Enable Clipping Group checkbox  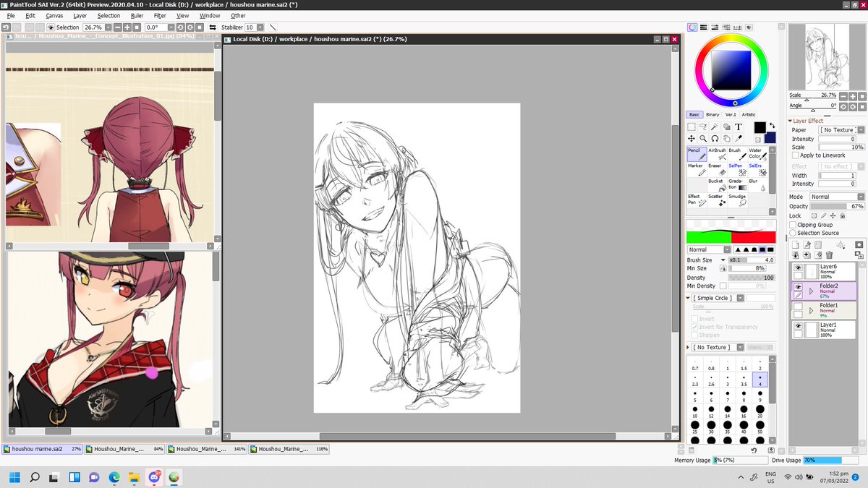[x=793, y=225]
